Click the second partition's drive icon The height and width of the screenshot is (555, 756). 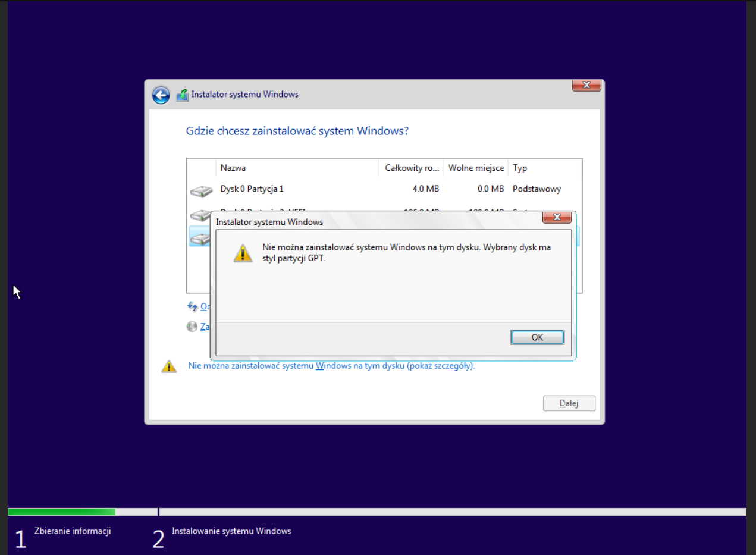(x=199, y=214)
